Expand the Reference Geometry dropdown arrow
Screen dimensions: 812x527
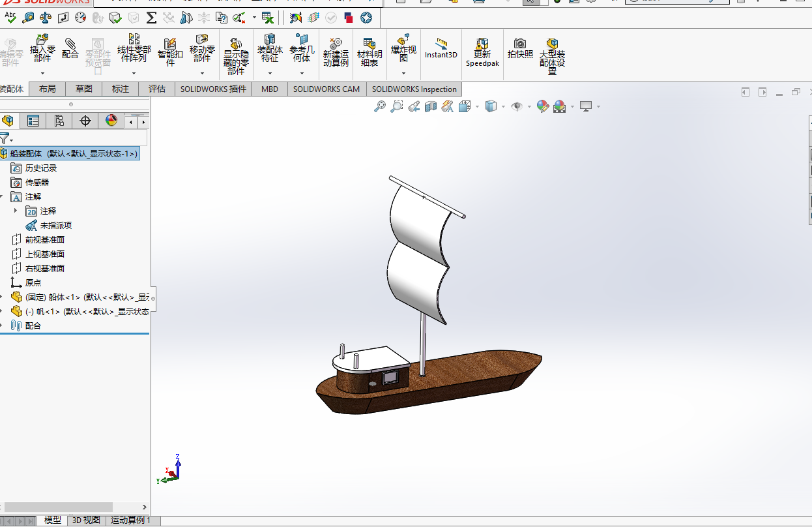tap(302, 72)
